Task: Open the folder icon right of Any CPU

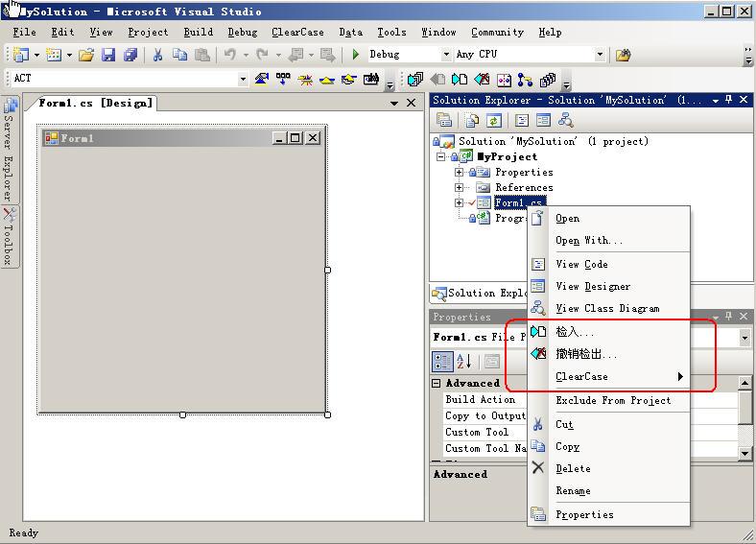Action: point(623,55)
